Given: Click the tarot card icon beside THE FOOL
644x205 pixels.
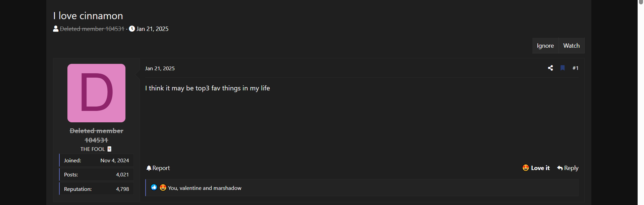Looking at the screenshot, I should coord(109,149).
